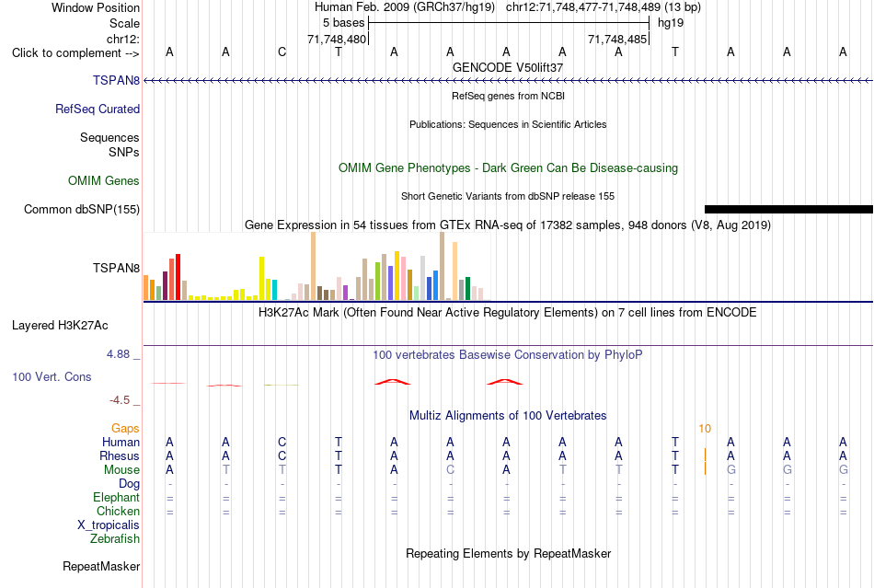The image size is (874, 588).
Task: Click the 71,748,480 position label
Action: pyautogui.click(x=337, y=39)
